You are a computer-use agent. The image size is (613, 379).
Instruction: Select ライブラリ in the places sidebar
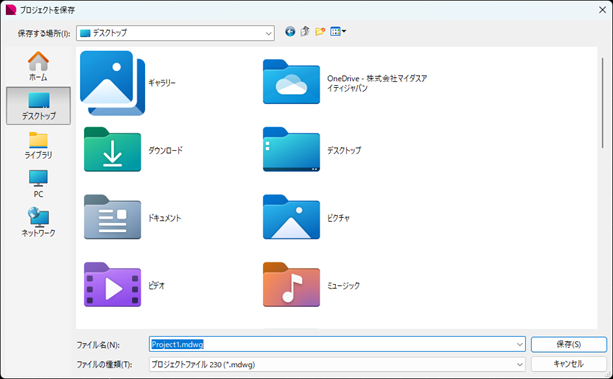38,145
